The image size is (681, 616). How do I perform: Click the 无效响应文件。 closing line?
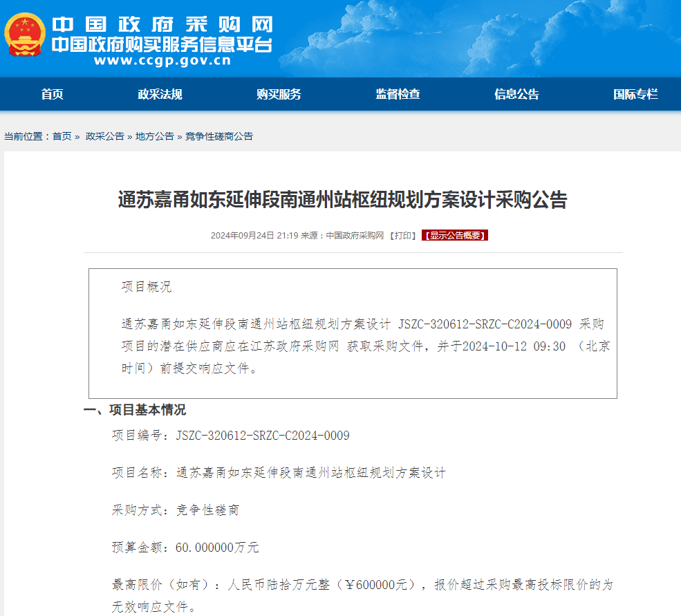tap(153, 606)
